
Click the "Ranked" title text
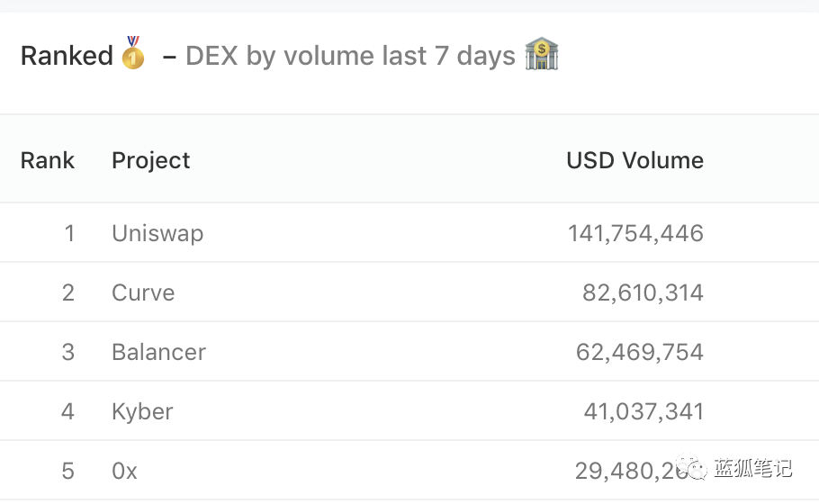click(67, 56)
